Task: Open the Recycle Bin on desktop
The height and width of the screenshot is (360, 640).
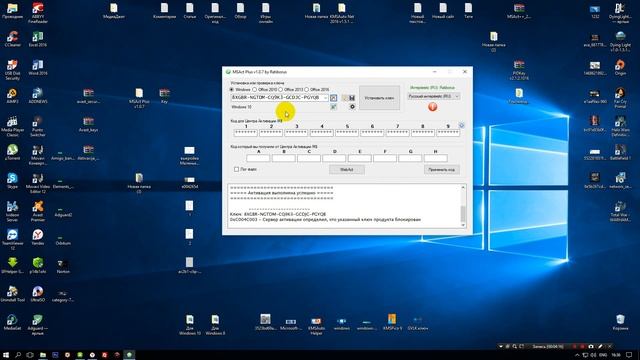Action: coord(620,322)
